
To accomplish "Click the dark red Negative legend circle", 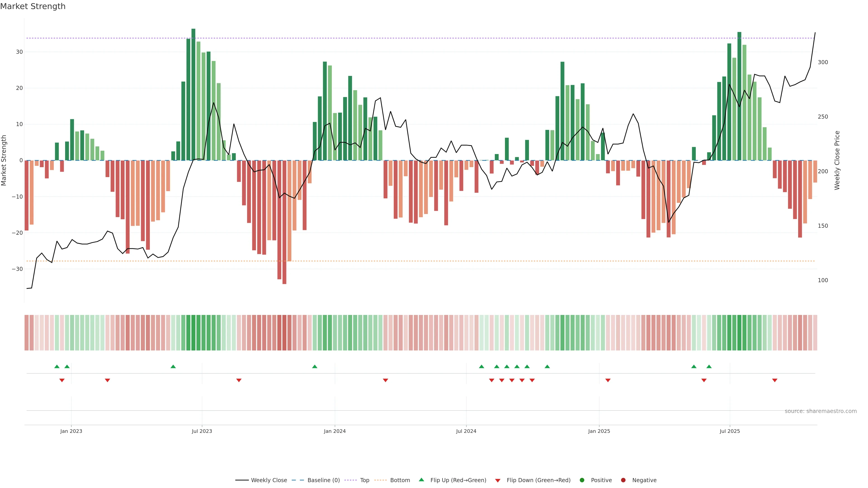I will coord(623,480).
